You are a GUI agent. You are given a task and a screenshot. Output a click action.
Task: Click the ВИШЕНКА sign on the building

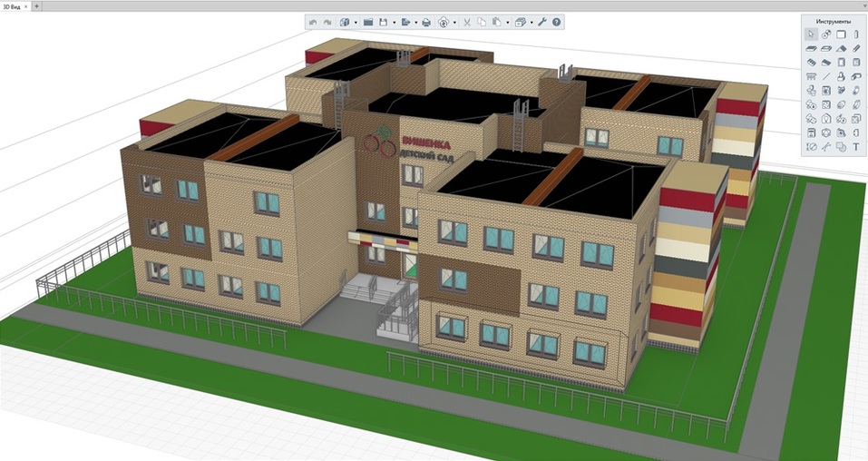click(x=425, y=144)
